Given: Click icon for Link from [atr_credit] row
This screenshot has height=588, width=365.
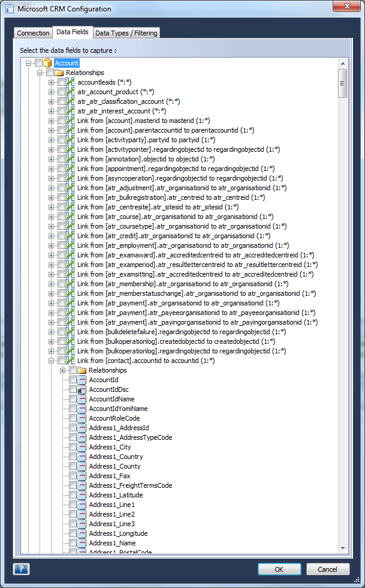Looking at the screenshot, I should 71,236.
